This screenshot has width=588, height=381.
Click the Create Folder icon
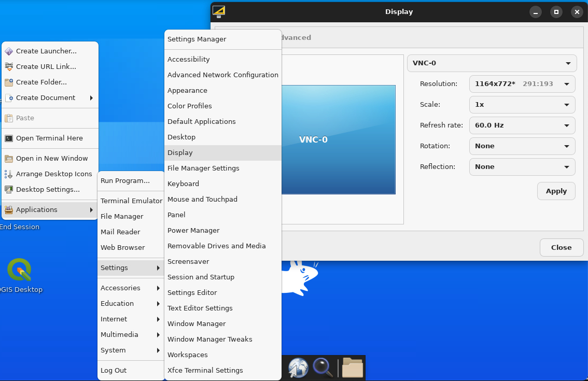coord(9,82)
